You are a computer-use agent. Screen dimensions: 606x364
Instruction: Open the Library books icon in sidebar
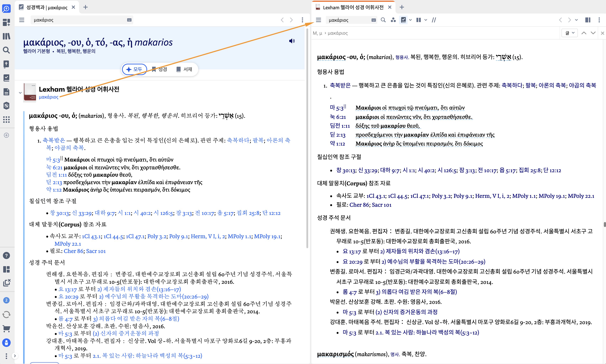point(6,36)
